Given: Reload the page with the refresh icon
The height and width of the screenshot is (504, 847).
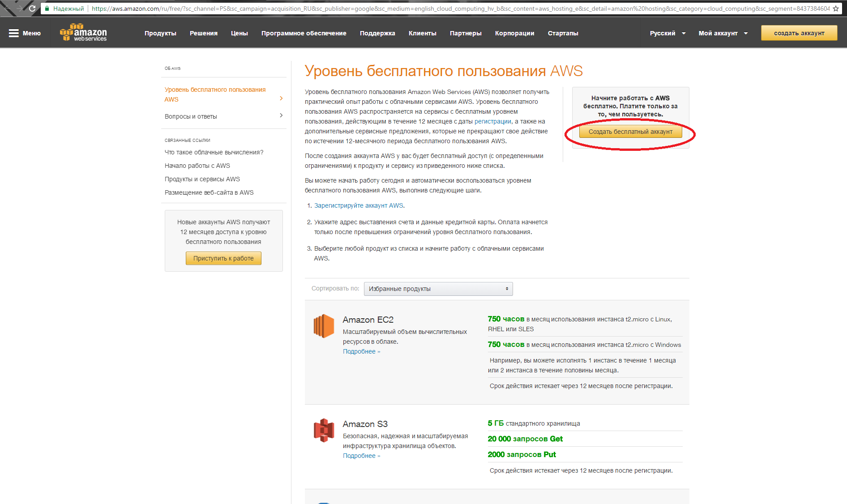Looking at the screenshot, I should tap(32, 9).
